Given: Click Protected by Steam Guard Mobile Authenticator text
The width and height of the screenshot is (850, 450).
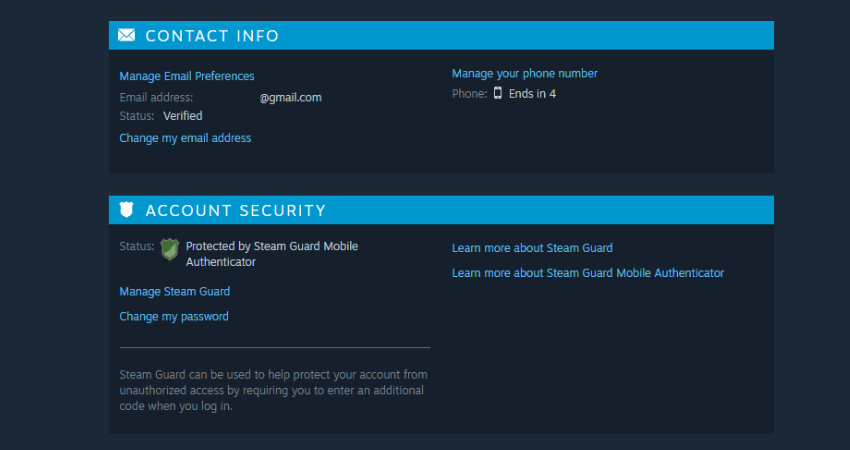Looking at the screenshot, I should (x=272, y=254).
